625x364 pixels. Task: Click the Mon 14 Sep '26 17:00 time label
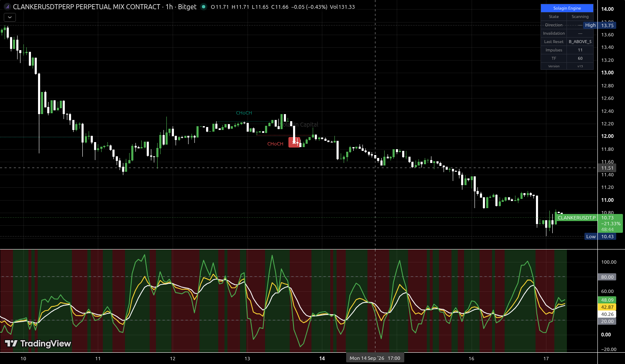click(x=375, y=358)
